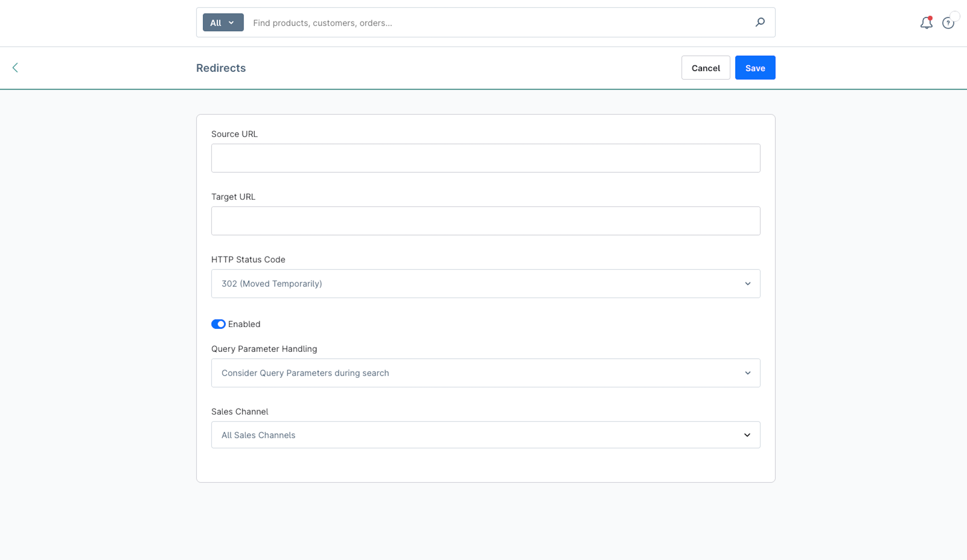Toggle the Enabled switch
The image size is (967, 560).
coord(218,324)
